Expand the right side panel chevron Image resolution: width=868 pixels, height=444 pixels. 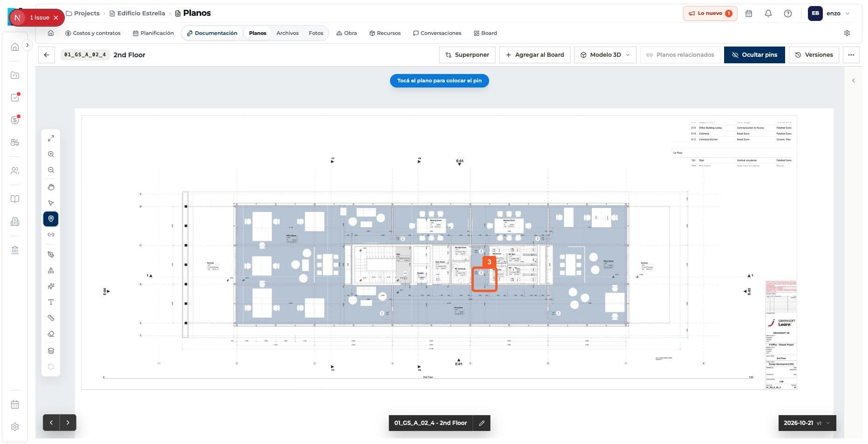tap(853, 81)
